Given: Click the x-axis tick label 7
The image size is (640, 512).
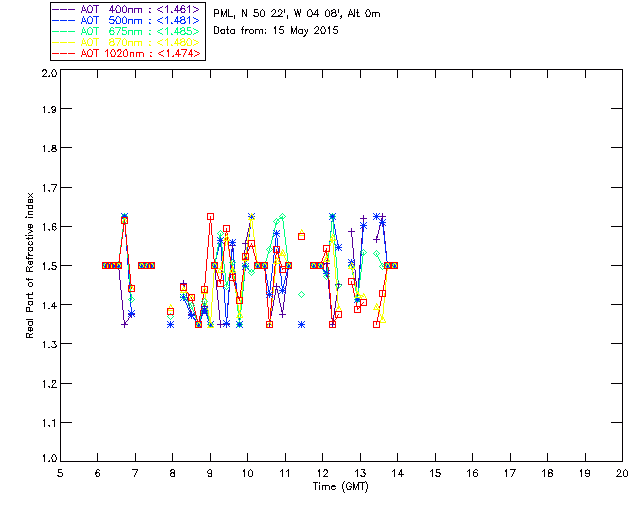Looking at the screenshot, I should [x=135, y=473].
